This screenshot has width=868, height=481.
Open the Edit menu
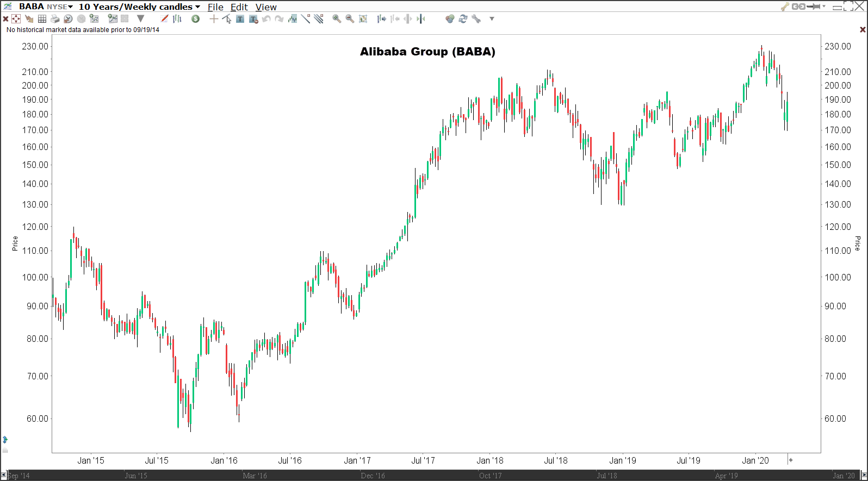[x=239, y=7]
